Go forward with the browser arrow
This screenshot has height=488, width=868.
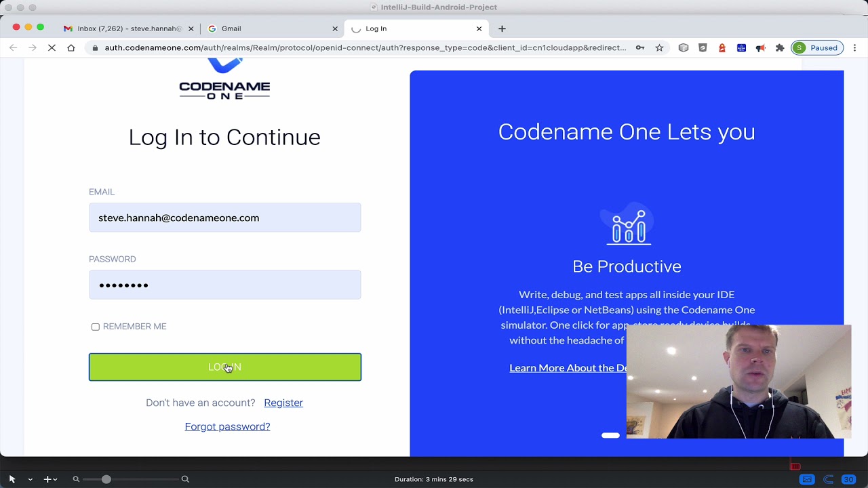[33, 48]
